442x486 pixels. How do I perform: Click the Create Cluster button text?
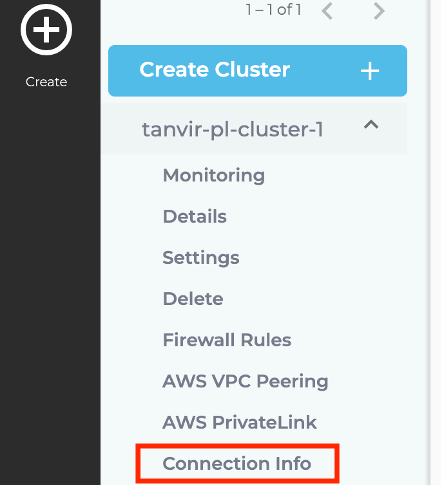pos(215,70)
